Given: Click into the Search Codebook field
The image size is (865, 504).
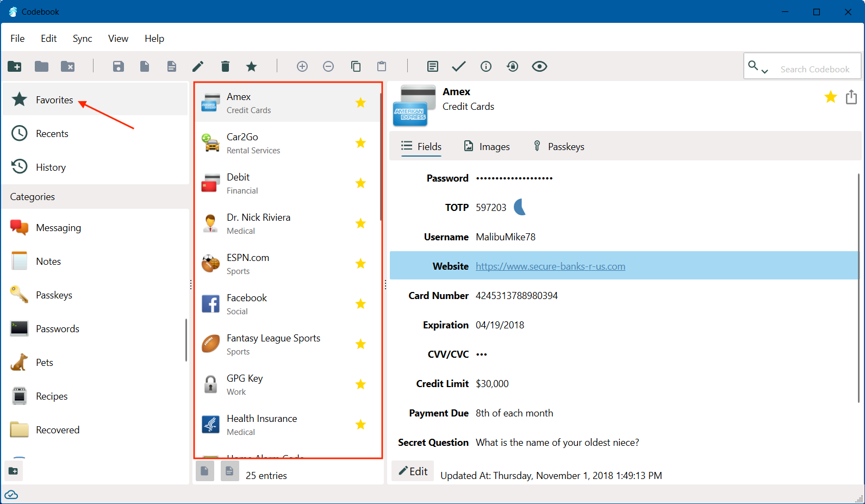Looking at the screenshot, I should [815, 69].
